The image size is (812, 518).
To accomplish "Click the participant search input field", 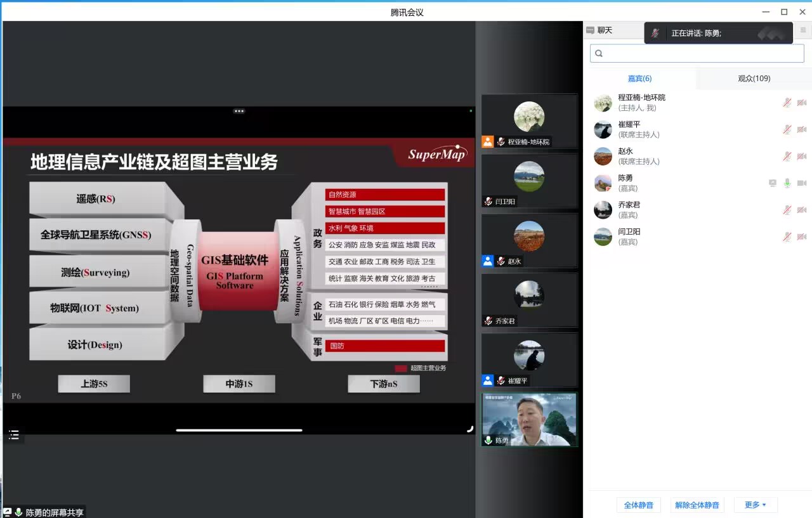I will pos(697,53).
